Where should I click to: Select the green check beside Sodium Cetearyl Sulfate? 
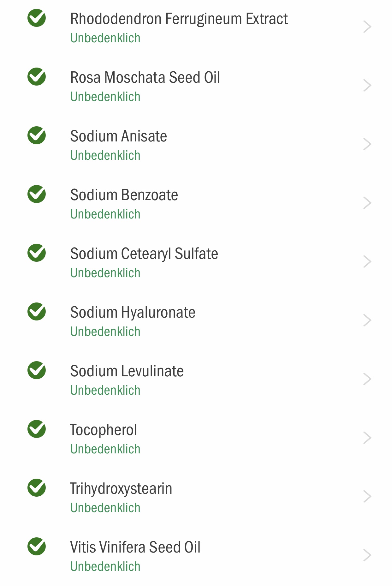(37, 253)
